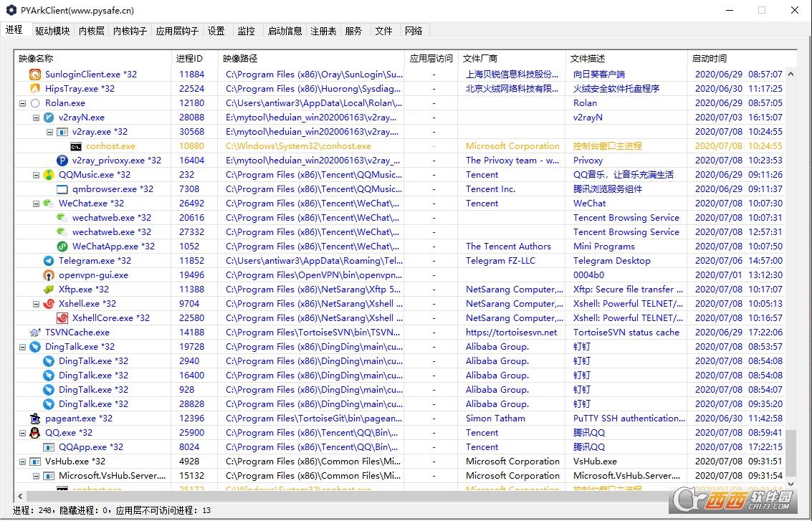
Task: Click the QQMusic.exe icon
Action: tap(49, 175)
